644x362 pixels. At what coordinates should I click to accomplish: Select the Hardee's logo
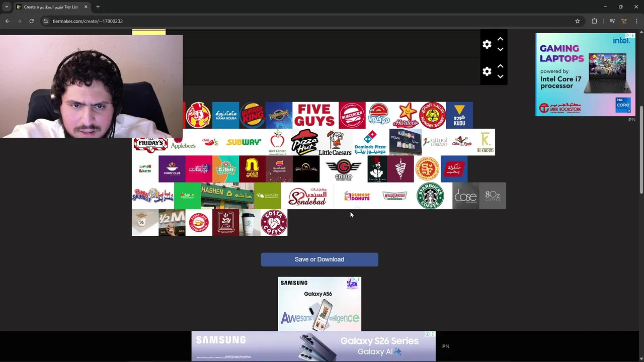406,115
